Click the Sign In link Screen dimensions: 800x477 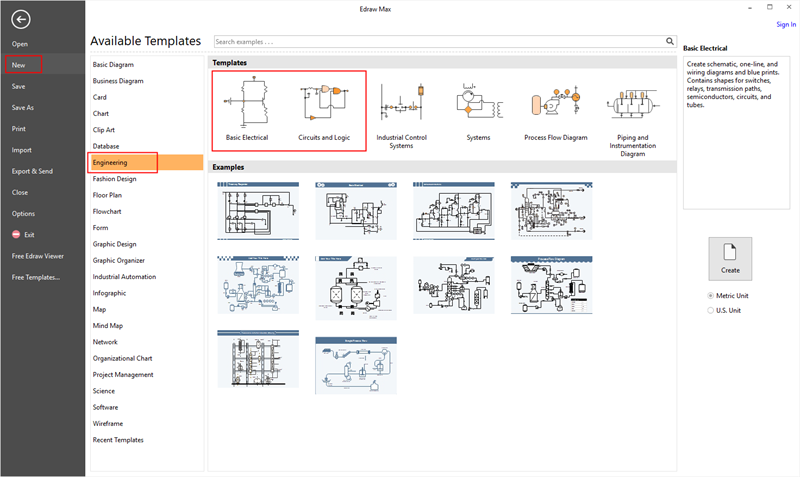coord(786,24)
